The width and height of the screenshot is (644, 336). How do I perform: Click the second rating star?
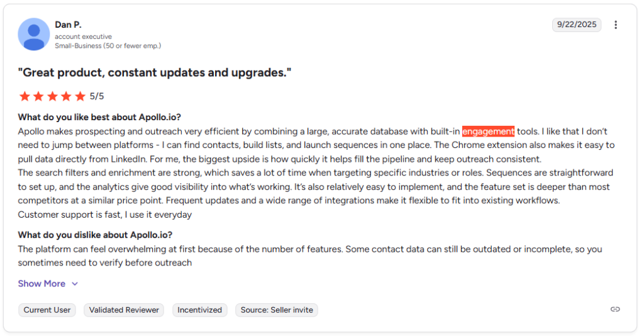pyautogui.click(x=38, y=96)
